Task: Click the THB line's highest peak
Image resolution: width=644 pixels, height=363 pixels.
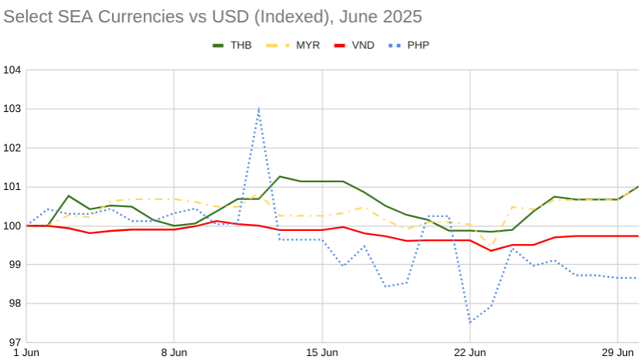Action: 280,177
